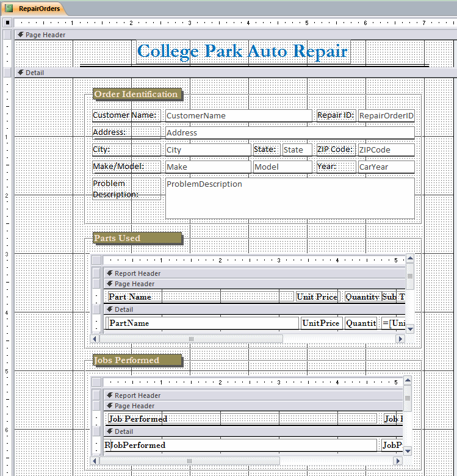Select the Unit Price column label
Screen dimensions: 457x476
click(x=317, y=297)
